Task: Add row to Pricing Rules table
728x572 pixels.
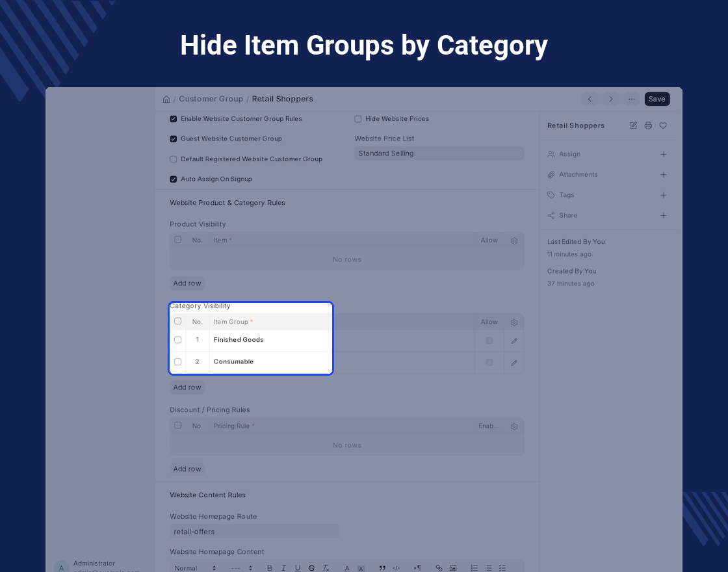Action: pyautogui.click(x=187, y=469)
